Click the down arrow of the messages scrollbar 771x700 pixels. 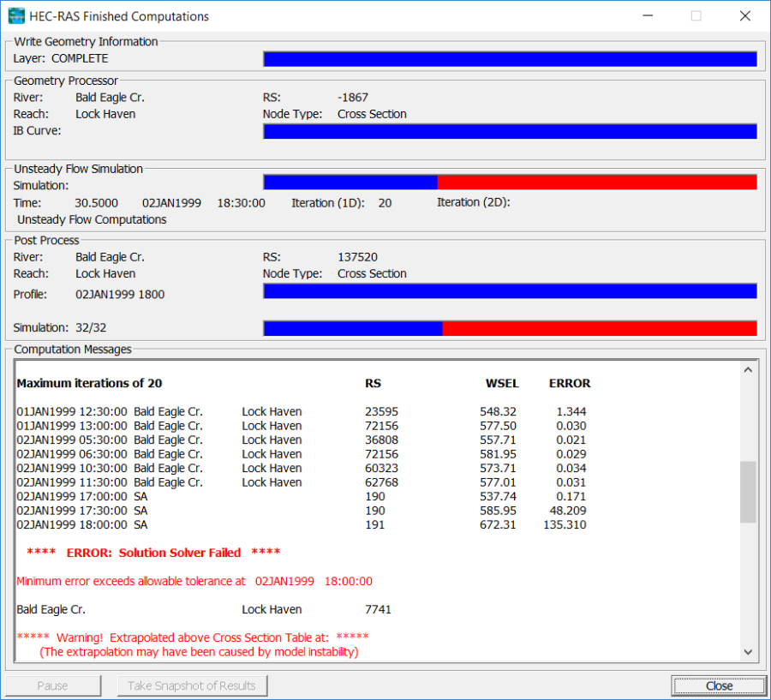[748, 652]
